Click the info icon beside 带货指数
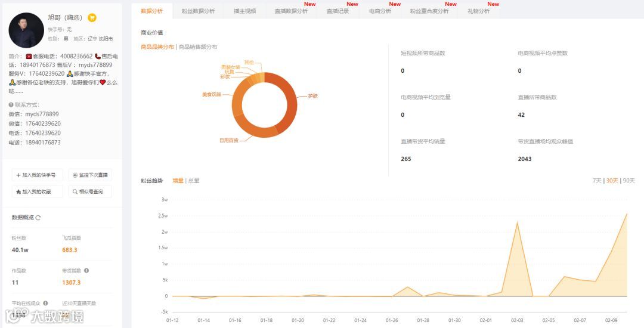This screenshot has width=644, height=328. click(86, 271)
